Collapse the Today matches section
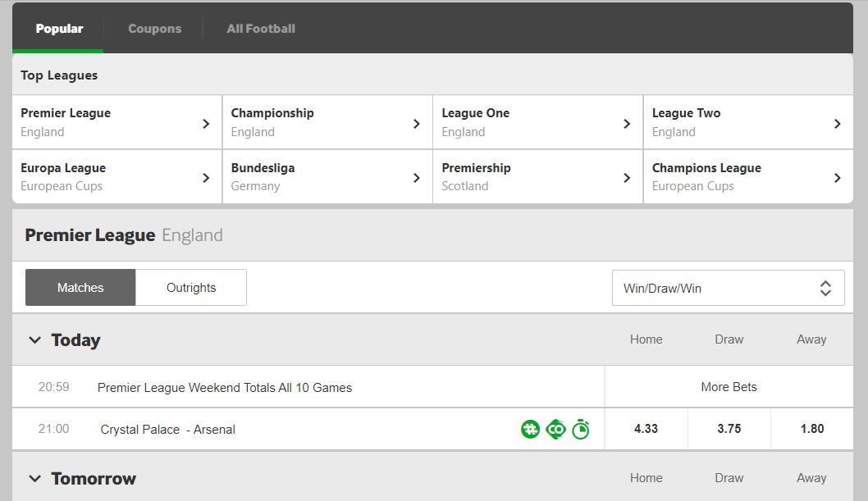Viewport: 868px width, 501px height. (x=34, y=340)
